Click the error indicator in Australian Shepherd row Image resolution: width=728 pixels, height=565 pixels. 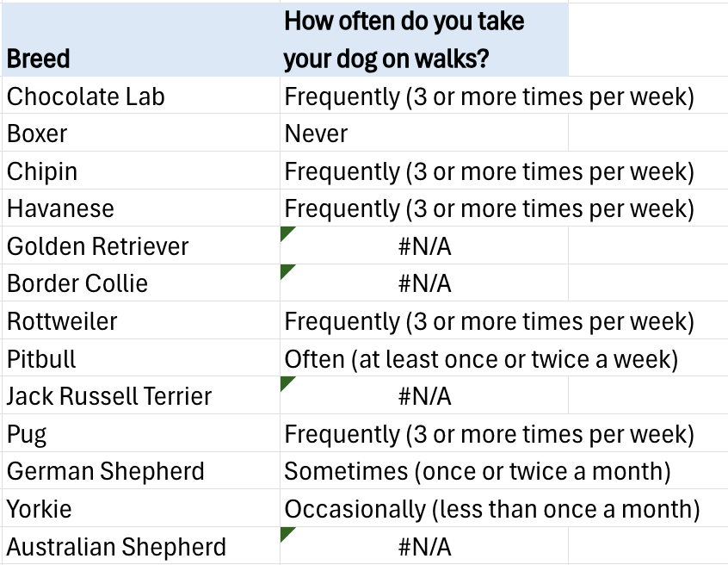(286, 532)
